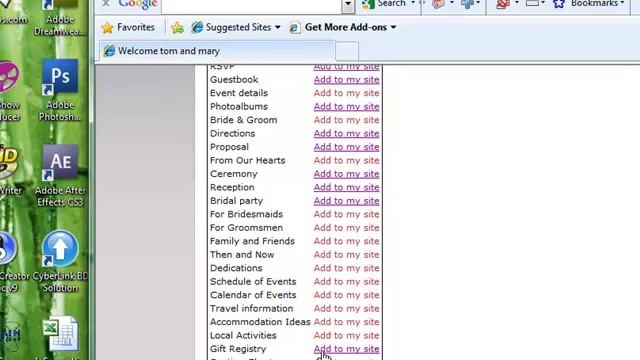Click the Favorites star icon
640x360 pixels.
click(x=107, y=27)
